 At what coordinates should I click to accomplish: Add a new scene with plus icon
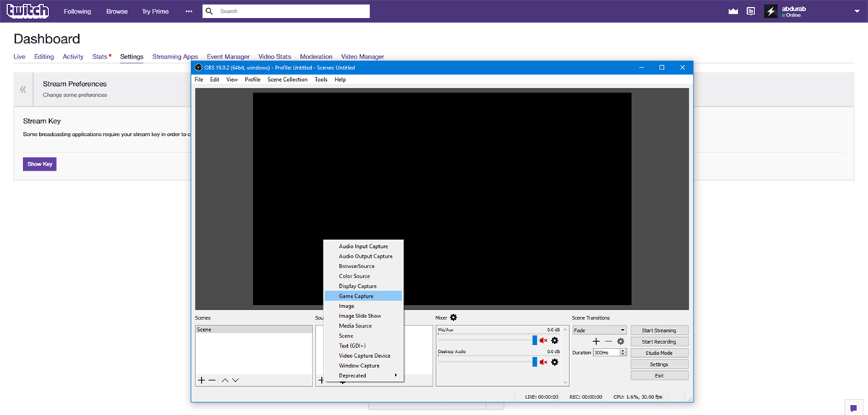coord(201,380)
